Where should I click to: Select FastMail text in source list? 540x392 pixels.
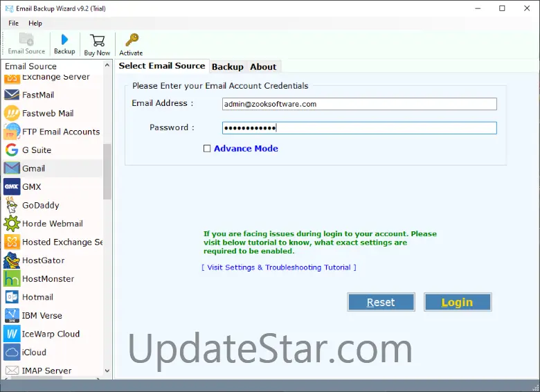[x=38, y=95]
